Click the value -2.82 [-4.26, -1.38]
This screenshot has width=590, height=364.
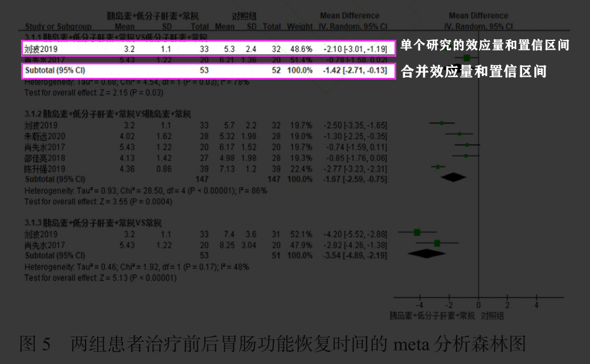[x=355, y=245]
